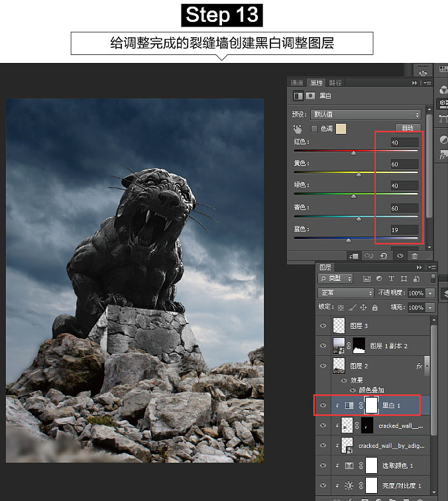Select the on-image targeted adjustment hand tool
Screen dimensions: 448x501
298,129
